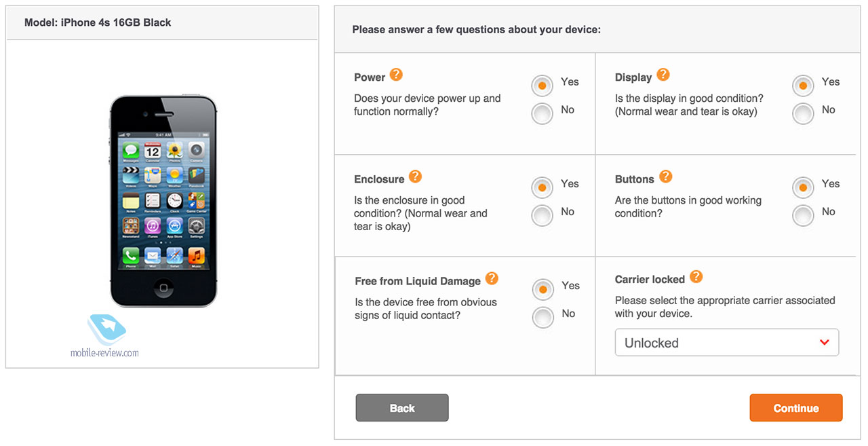Select No for liquid damage question
Image resolution: width=868 pixels, height=446 pixels.
point(543,317)
